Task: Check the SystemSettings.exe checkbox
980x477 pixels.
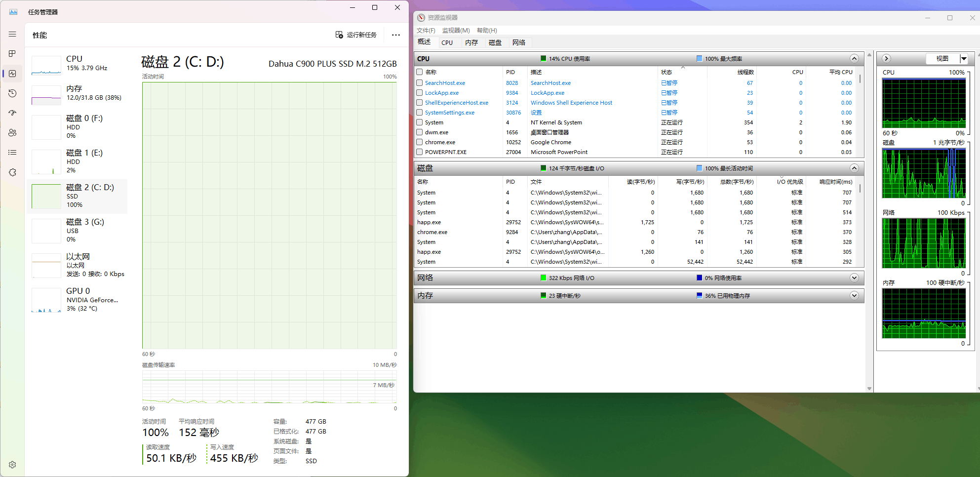Action: point(420,113)
